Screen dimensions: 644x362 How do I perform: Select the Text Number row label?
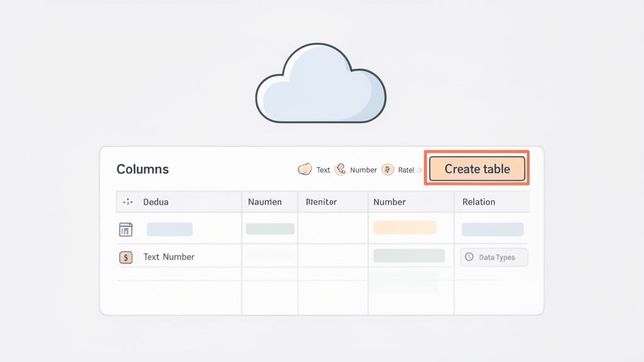click(x=169, y=257)
